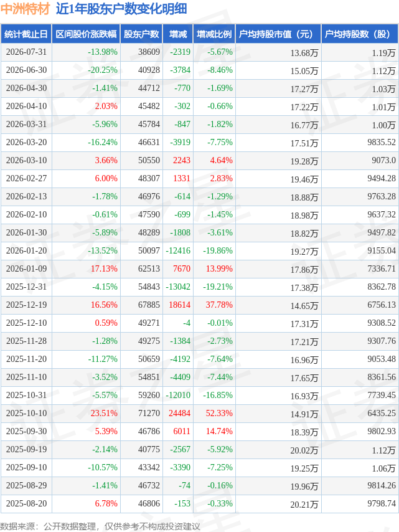Click the 23.51% price change cell
This screenshot has height=532, width=399.
(104, 413)
